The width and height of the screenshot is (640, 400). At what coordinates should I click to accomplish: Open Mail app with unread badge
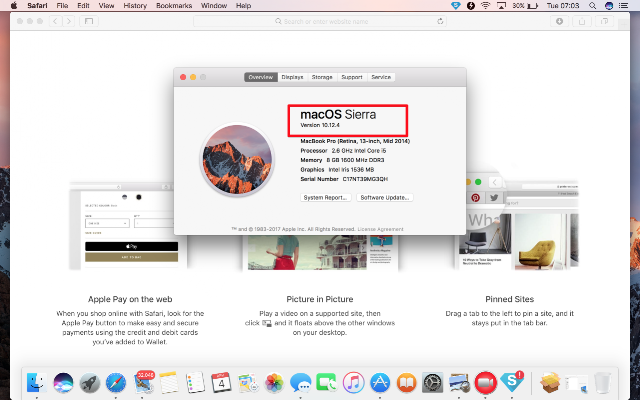pos(143,382)
